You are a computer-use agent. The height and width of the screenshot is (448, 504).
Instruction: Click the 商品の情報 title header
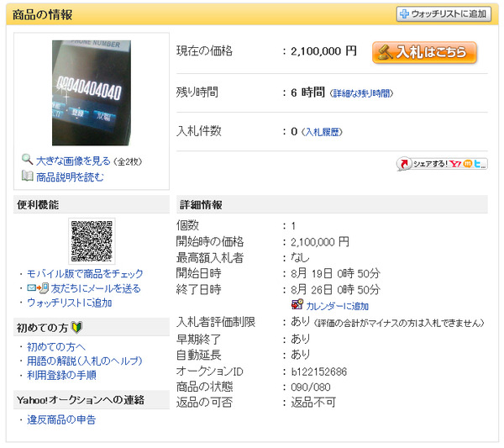tap(43, 14)
